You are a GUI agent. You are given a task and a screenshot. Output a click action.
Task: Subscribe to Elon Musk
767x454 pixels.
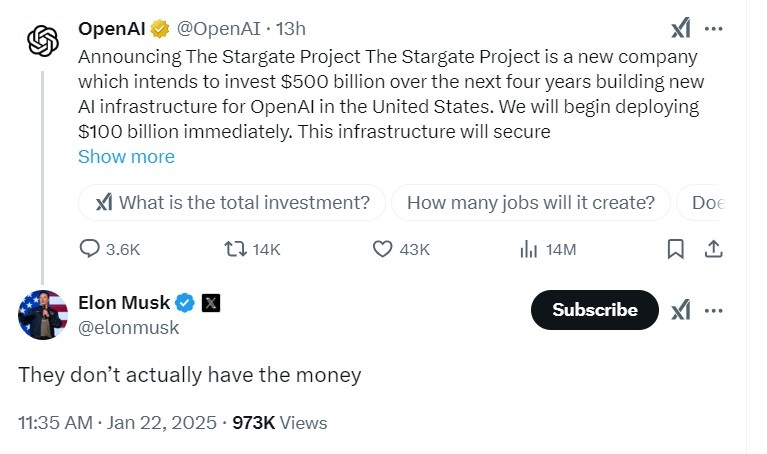pos(594,310)
